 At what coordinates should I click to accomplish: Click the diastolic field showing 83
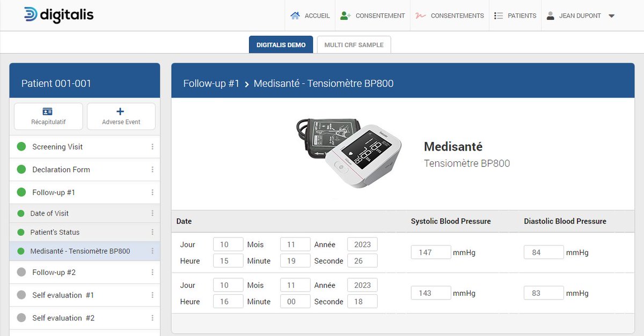[x=544, y=293]
